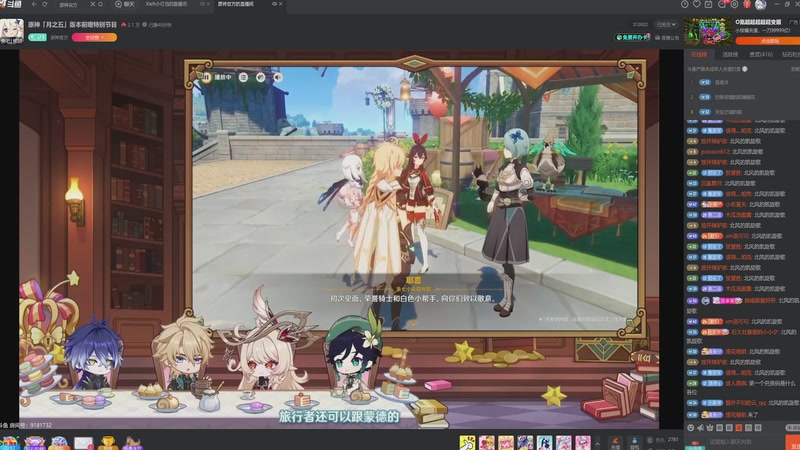The width and height of the screenshot is (800, 450).
Task: Open messages icon with the red badge
Action: coord(722,4)
